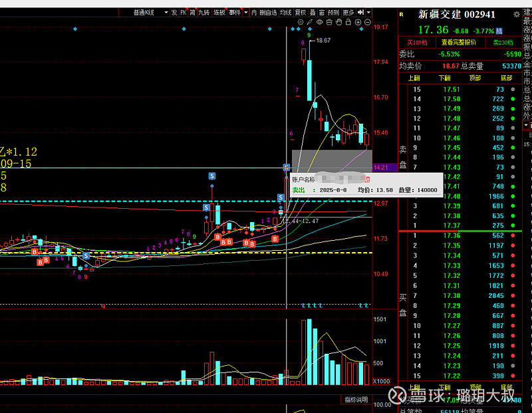Click the leftmost blue diamond event marker

click(75, 29)
